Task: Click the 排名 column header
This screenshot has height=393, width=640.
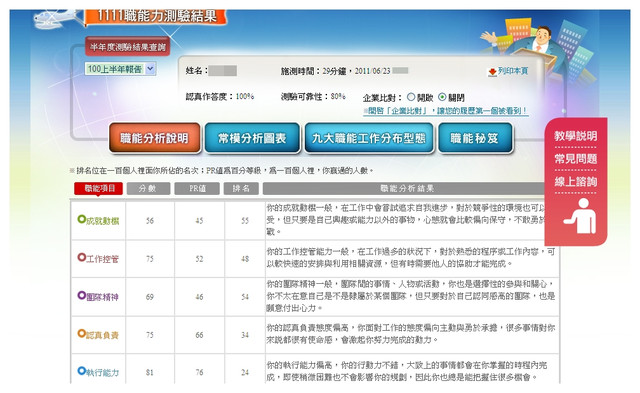Action: point(241,188)
